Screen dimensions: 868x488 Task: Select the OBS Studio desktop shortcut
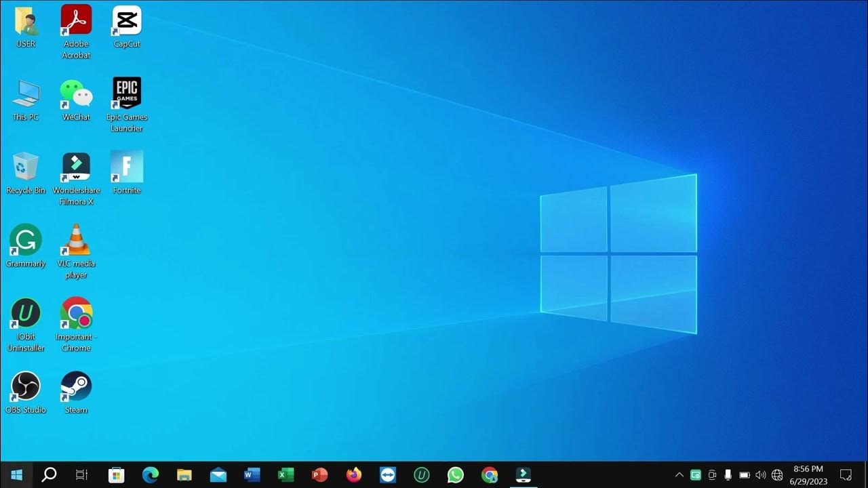pyautogui.click(x=26, y=393)
